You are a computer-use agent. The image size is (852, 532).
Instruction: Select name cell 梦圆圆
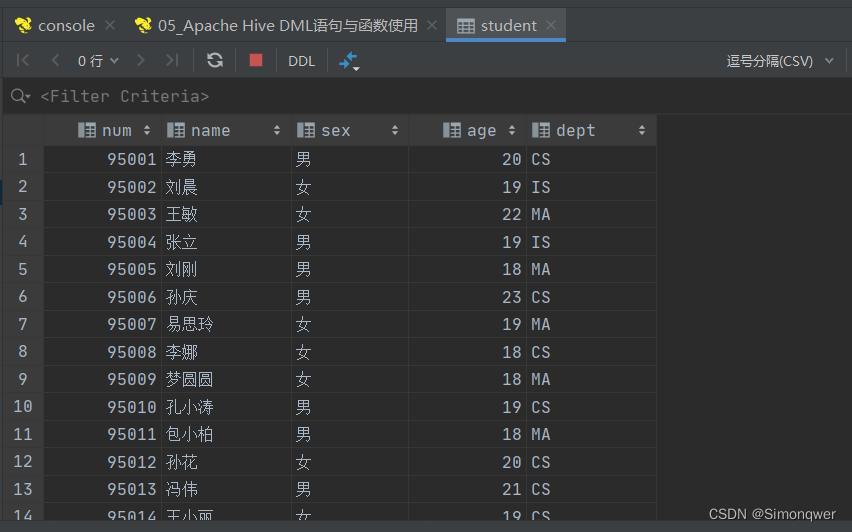coord(227,379)
